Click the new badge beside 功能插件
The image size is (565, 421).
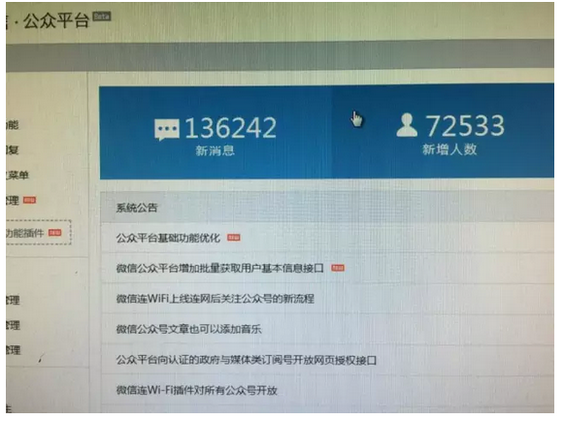pyautogui.click(x=55, y=232)
